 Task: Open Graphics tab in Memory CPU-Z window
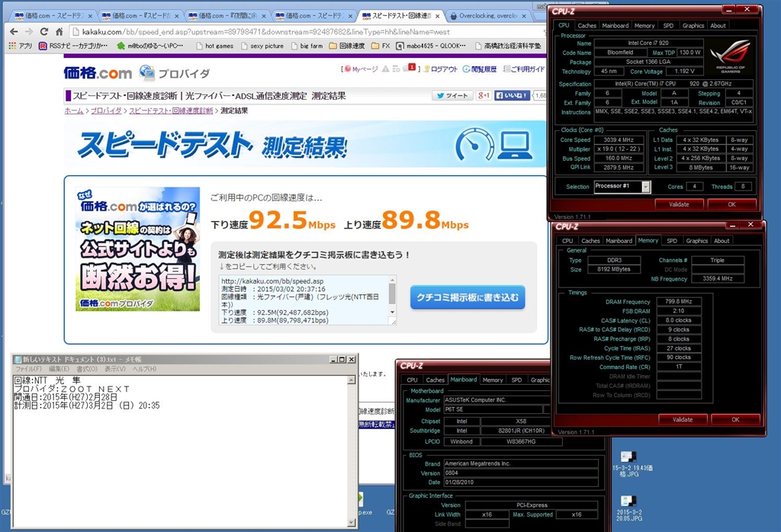(x=696, y=241)
